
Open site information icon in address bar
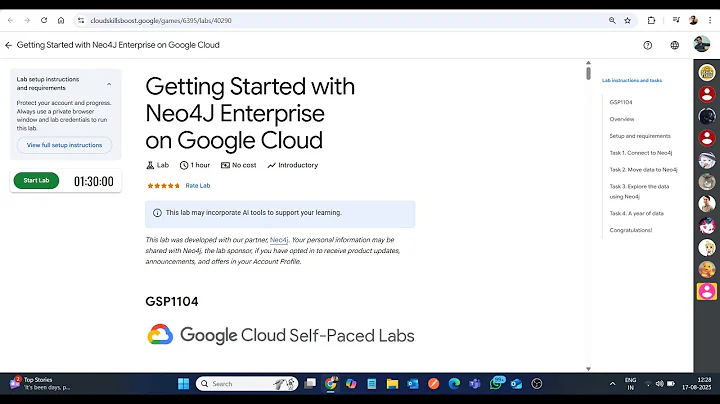coord(81,20)
